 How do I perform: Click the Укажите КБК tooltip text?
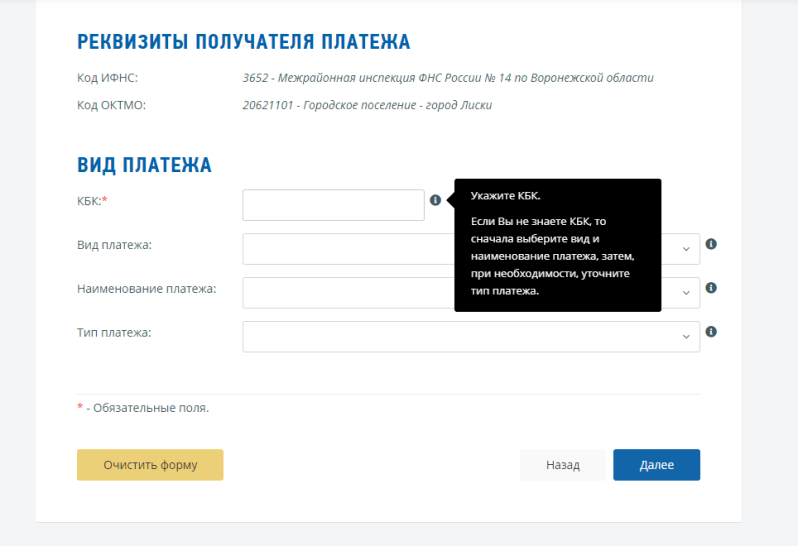[x=505, y=195]
